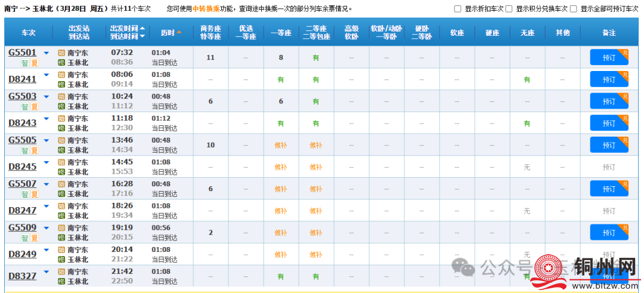Check the 显示全部可预订车次 option

(574, 9)
